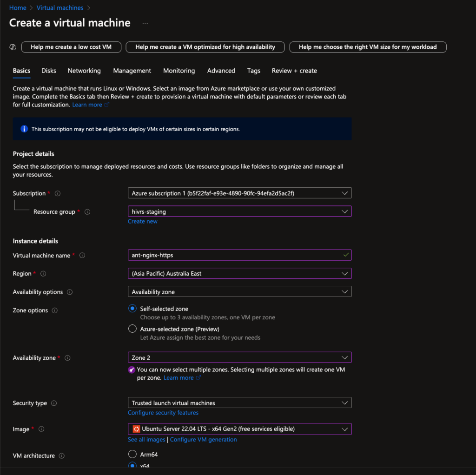Click the purple rocket icon under Availability zone
This screenshot has width=476, height=475.
coord(132,369)
